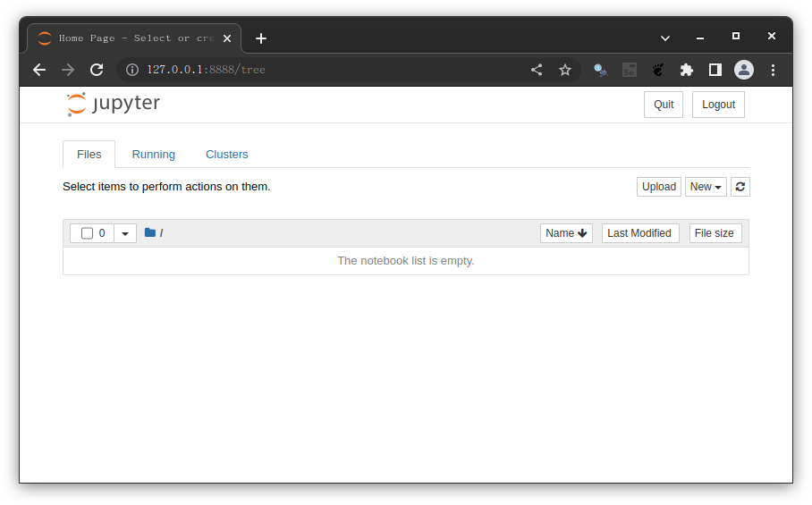Bookmark this tab with star

pos(565,70)
